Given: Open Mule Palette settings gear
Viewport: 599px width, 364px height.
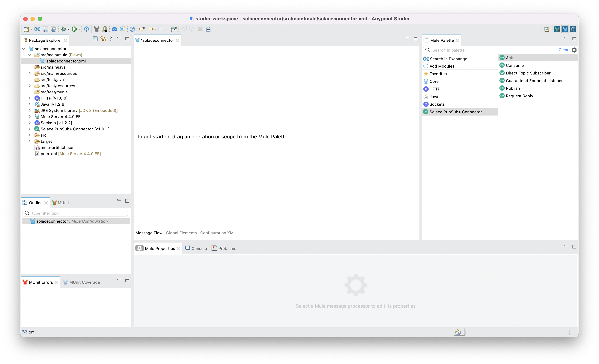Looking at the screenshot, I should point(574,50).
